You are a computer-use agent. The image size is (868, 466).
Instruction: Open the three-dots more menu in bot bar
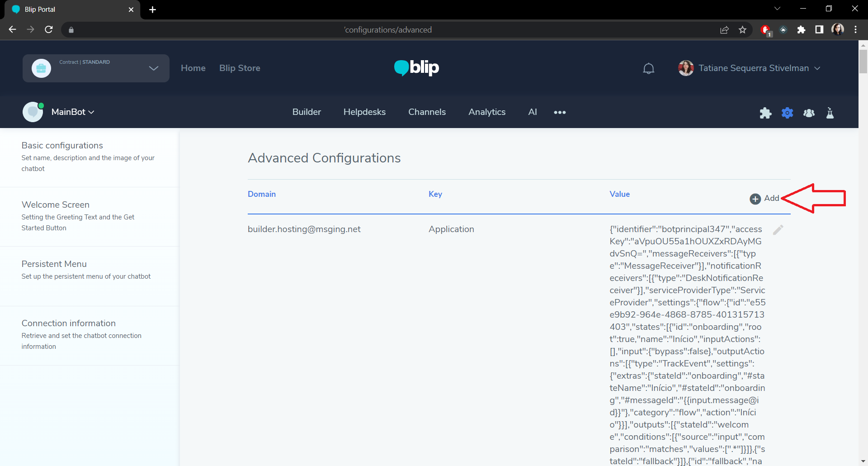click(x=560, y=112)
